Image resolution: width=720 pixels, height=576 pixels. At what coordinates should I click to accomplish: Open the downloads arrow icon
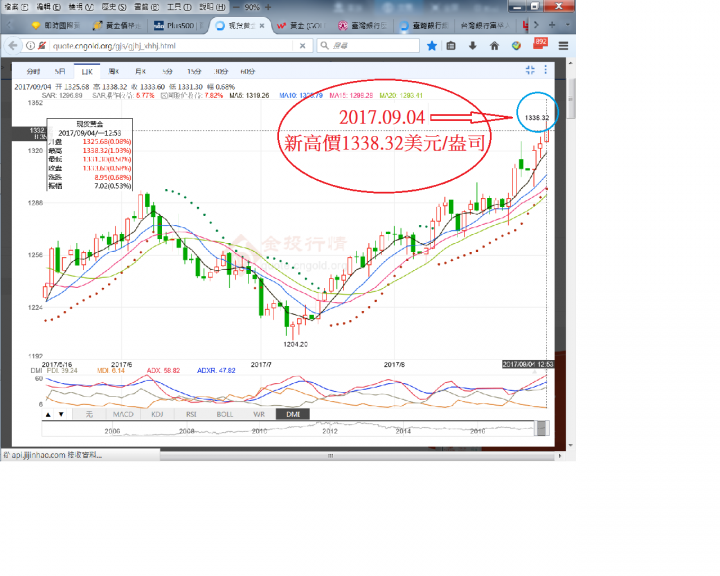[x=472, y=45]
